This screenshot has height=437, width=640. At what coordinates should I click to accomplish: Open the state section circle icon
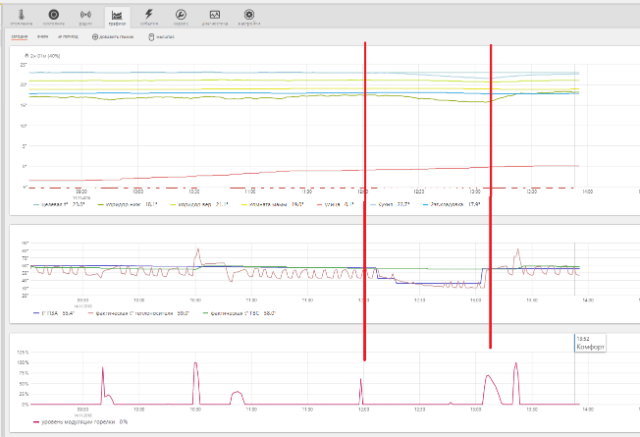tap(54, 17)
